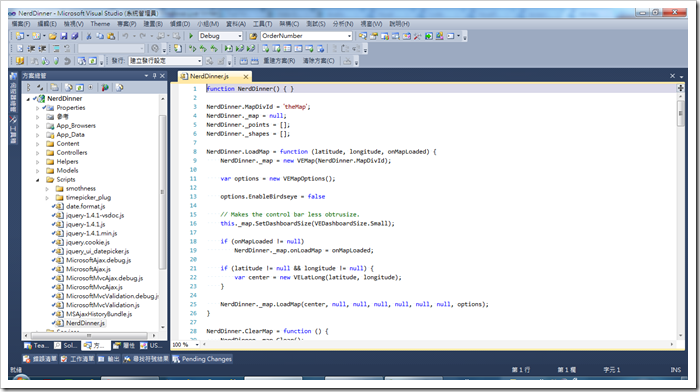The height and width of the screenshot is (392, 700).
Task: Collapse the Scripts folder node
Action: (38, 180)
